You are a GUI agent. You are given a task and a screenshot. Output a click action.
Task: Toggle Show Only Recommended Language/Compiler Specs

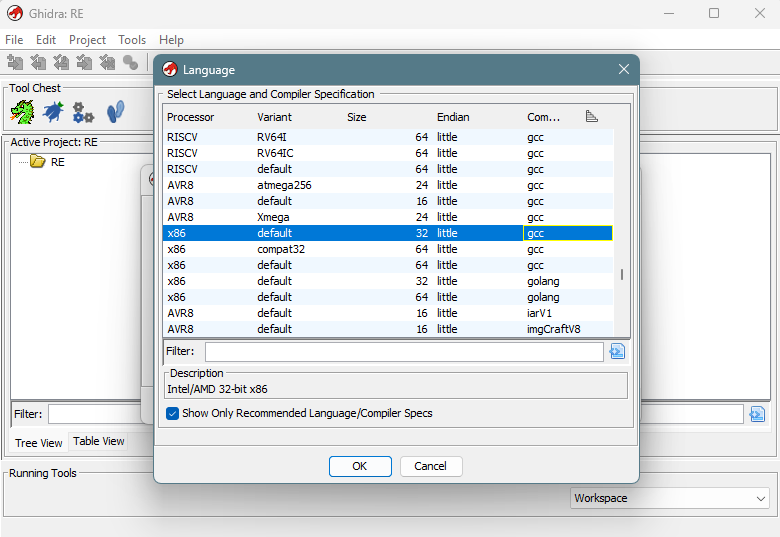pos(172,414)
